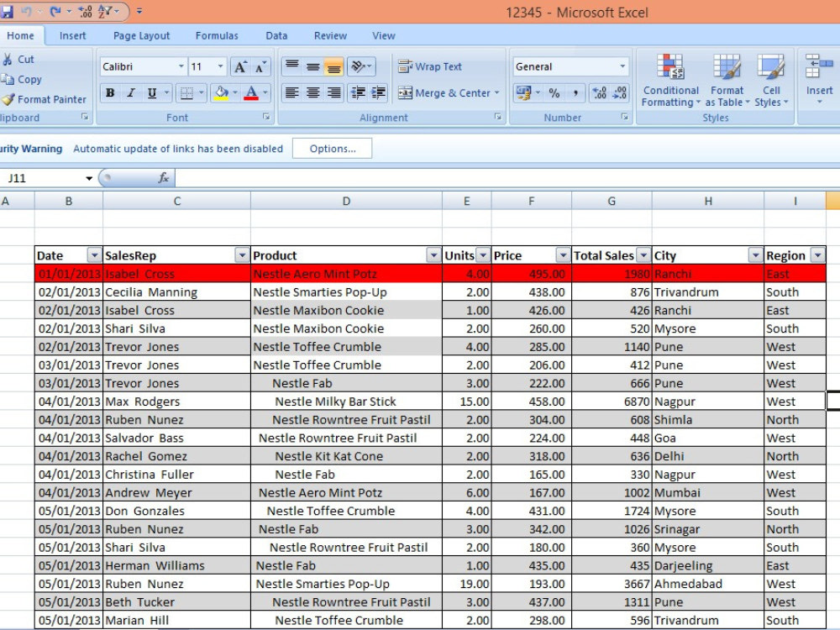Click Increase Decimal icon
The height and width of the screenshot is (630, 840).
[x=599, y=92]
